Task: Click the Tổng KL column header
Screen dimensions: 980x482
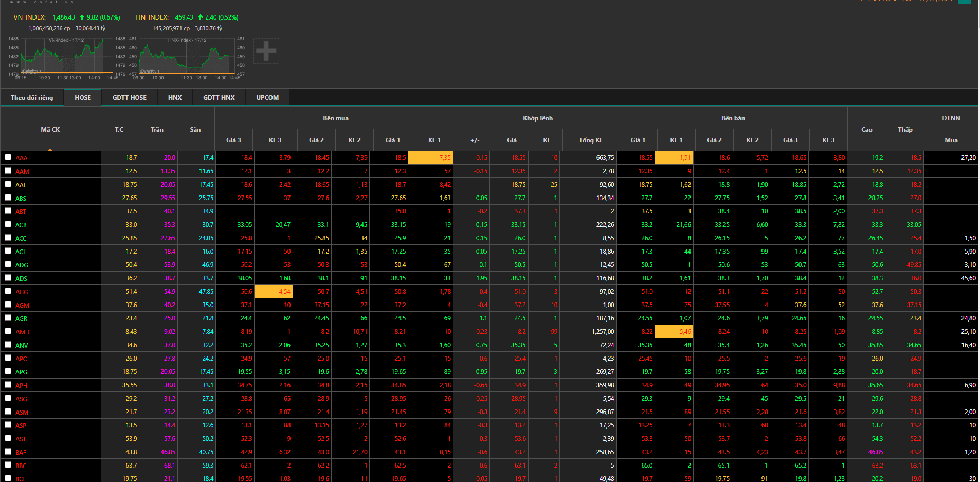Action: point(591,140)
